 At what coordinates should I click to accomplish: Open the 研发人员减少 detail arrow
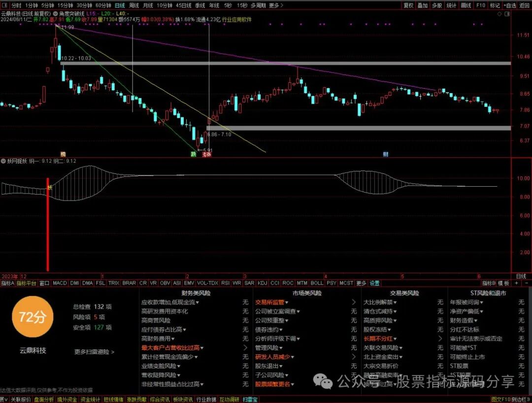(x=354, y=357)
